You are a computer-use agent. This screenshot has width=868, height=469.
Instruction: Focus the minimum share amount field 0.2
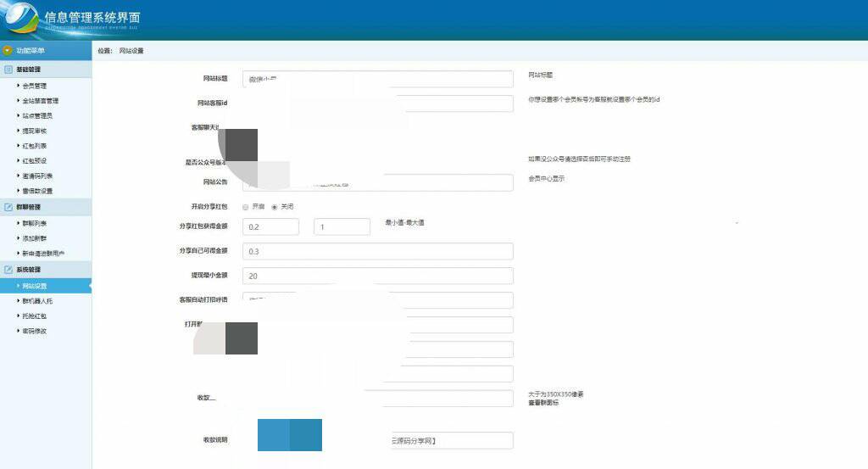[x=270, y=226]
